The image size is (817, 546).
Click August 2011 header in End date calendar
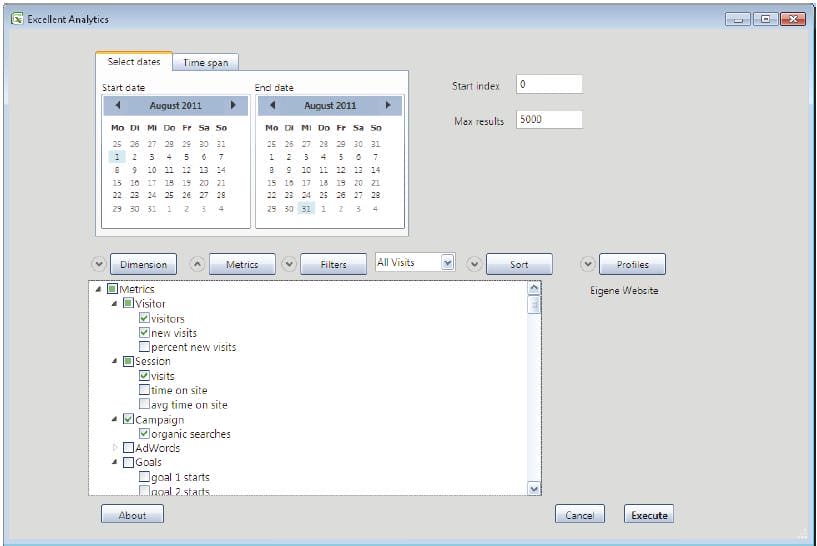(330, 105)
